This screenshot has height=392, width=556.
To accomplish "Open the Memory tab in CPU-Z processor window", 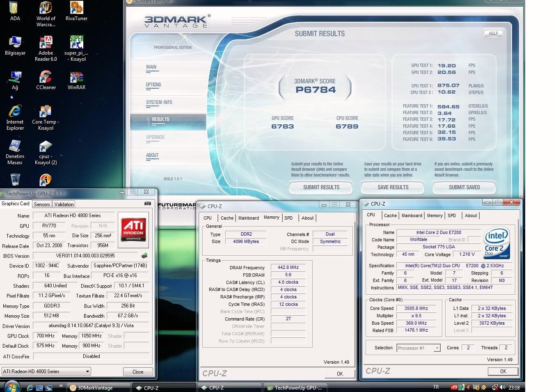I will click(435, 215).
